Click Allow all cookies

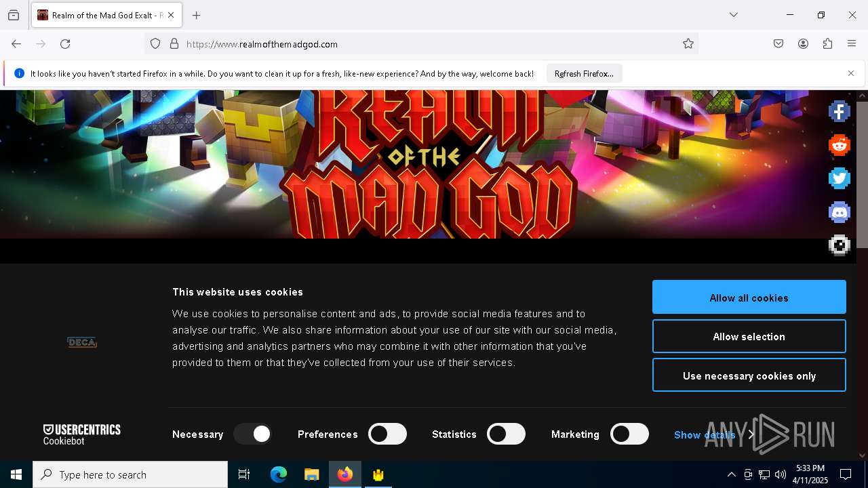749,298
